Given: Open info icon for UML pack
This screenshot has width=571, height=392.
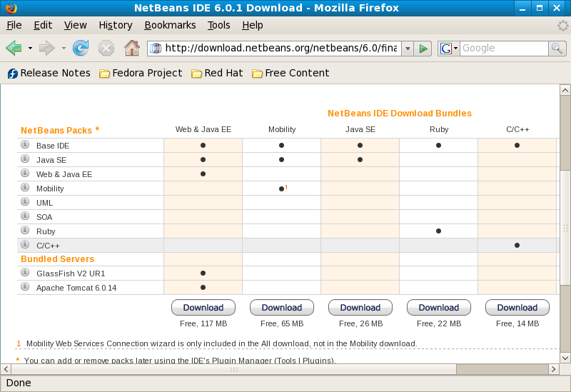Looking at the screenshot, I should (x=25, y=201).
